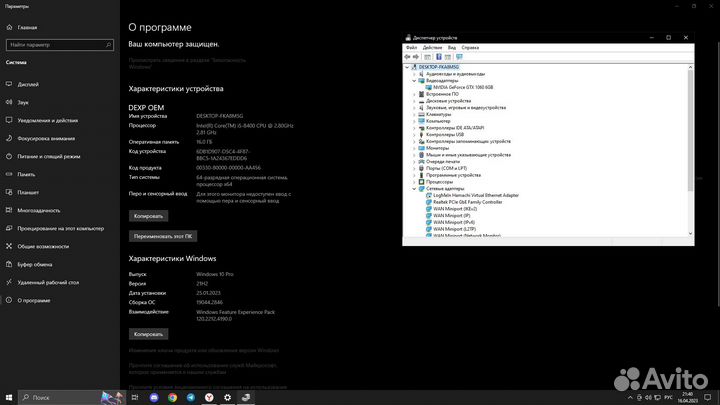This screenshot has width=720, height=405.
Task: Copy Windows specifications with lower Копировать button
Action: coord(148,334)
